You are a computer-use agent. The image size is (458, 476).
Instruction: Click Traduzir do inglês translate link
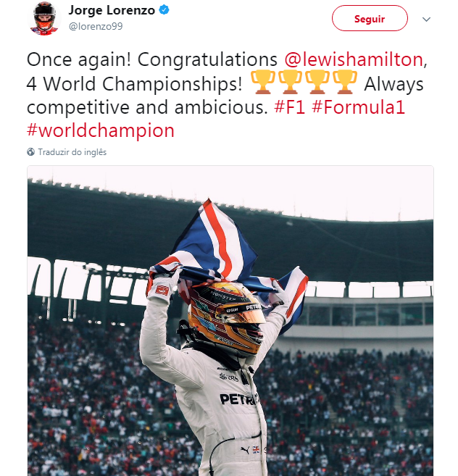[x=72, y=152]
